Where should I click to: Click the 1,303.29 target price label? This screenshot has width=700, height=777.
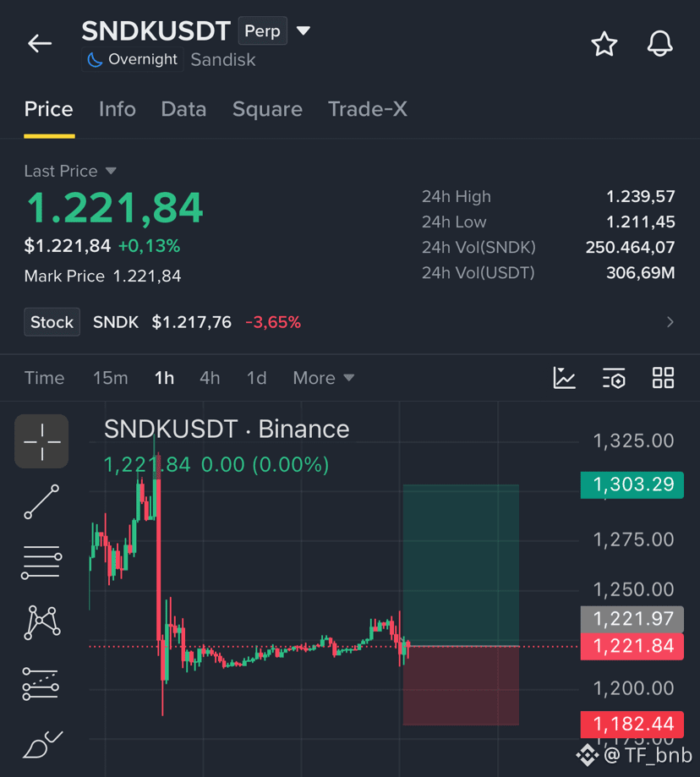point(632,485)
